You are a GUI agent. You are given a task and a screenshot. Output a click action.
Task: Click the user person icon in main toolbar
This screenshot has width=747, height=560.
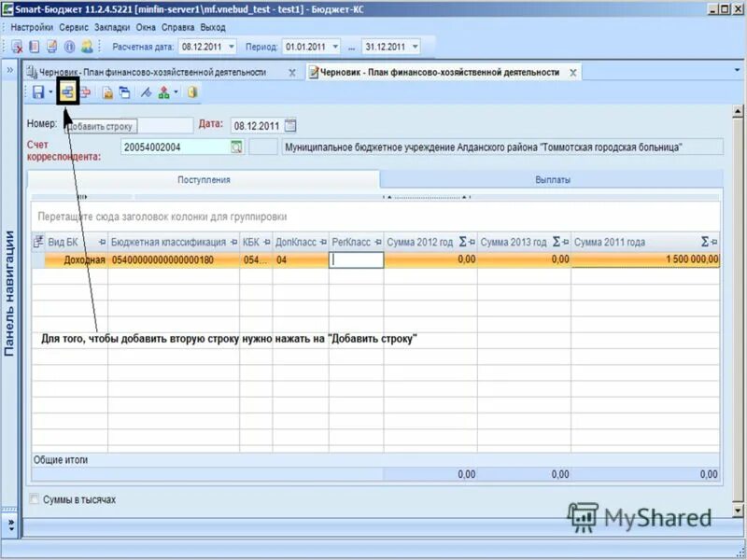[x=87, y=47]
